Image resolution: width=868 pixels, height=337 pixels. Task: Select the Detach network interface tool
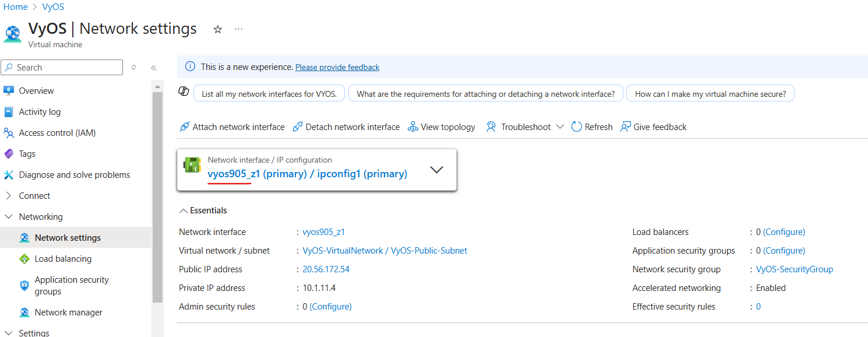click(346, 127)
